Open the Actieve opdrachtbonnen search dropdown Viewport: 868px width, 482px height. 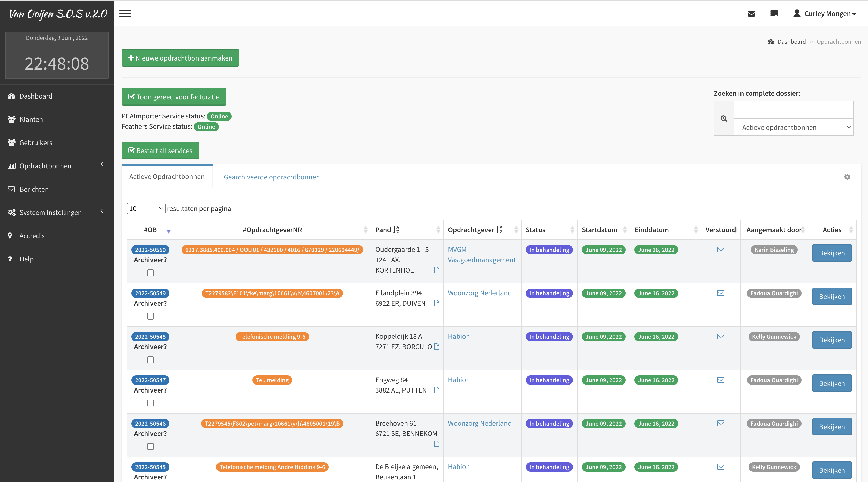point(793,127)
